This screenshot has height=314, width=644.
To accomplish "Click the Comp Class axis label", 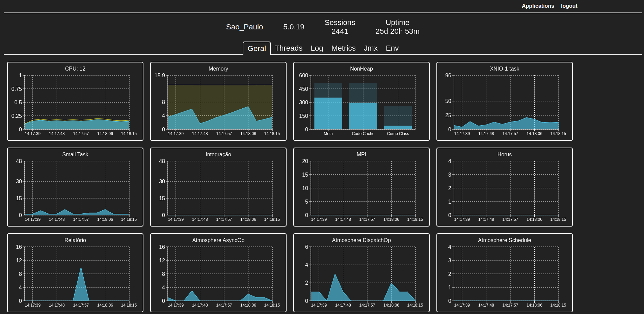I will (x=398, y=134).
